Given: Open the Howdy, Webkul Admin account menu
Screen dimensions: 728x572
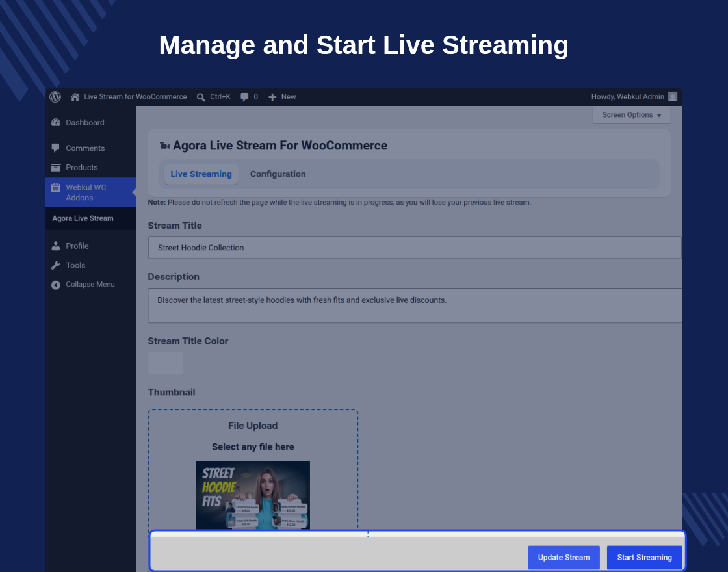Looking at the screenshot, I should [627, 97].
